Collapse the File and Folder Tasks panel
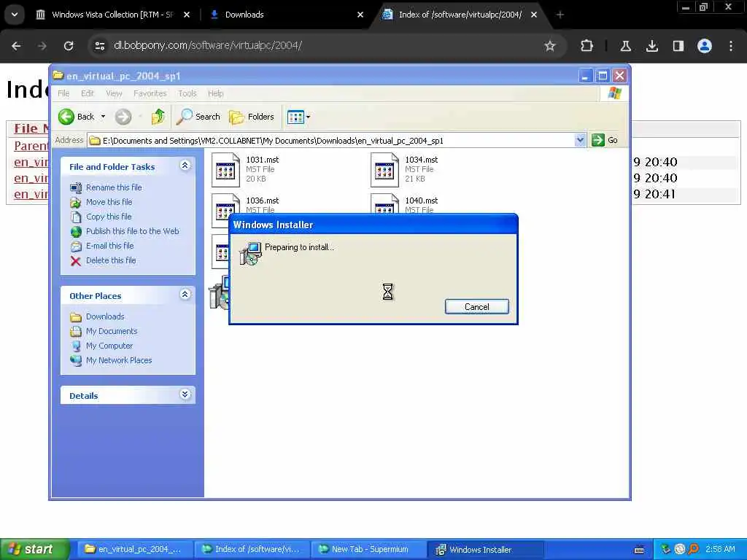The height and width of the screenshot is (560, 747). coord(185,166)
